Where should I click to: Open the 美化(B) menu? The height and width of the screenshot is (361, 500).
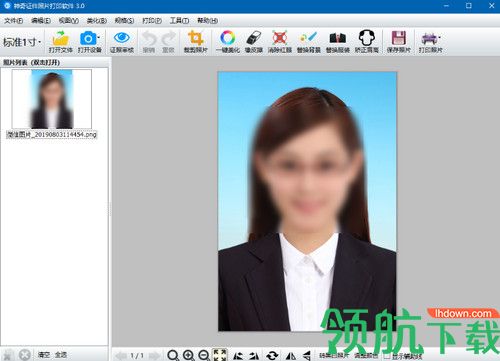[97, 21]
